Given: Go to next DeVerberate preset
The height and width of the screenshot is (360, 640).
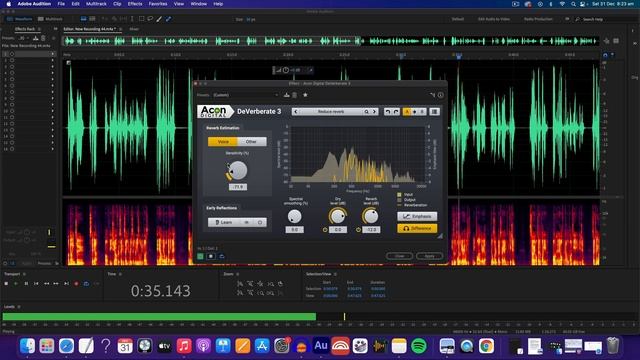Looking at the screenshot, I should coord(374,111).
